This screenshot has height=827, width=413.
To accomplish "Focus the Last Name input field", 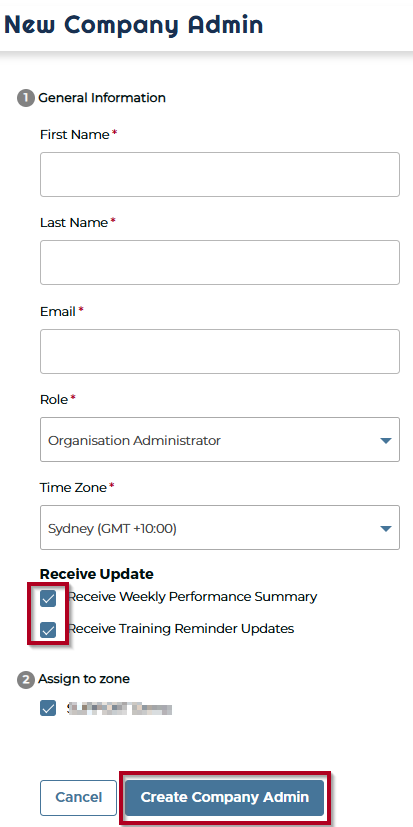I will click(219, 263).
